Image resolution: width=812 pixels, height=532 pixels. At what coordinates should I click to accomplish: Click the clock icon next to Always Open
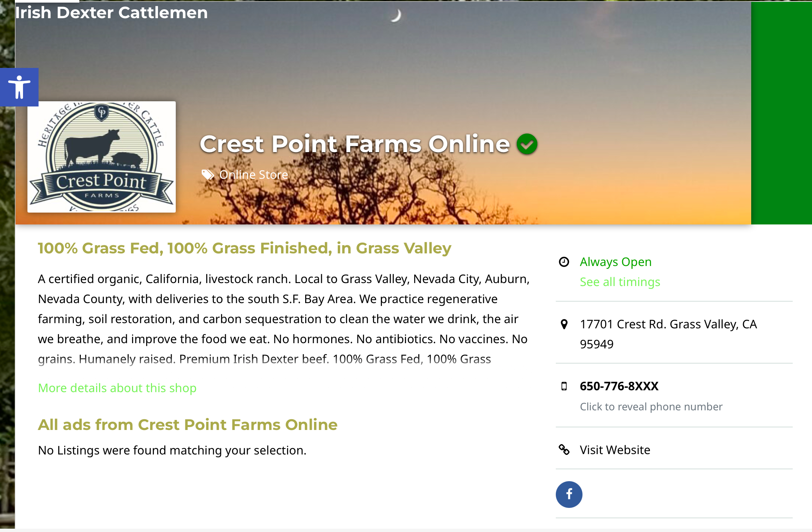pos(564,262)
